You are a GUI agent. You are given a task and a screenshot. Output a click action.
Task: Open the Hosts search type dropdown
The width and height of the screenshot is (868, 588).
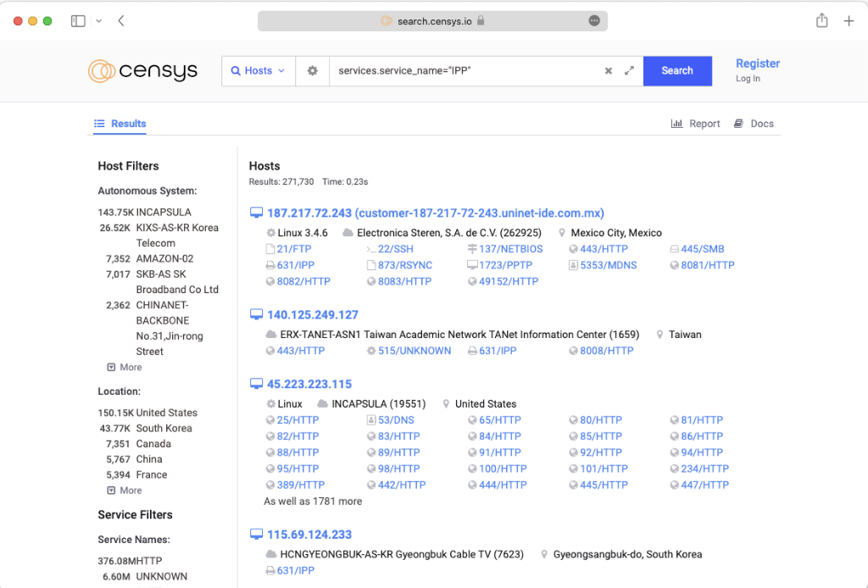tap(258, 71)
